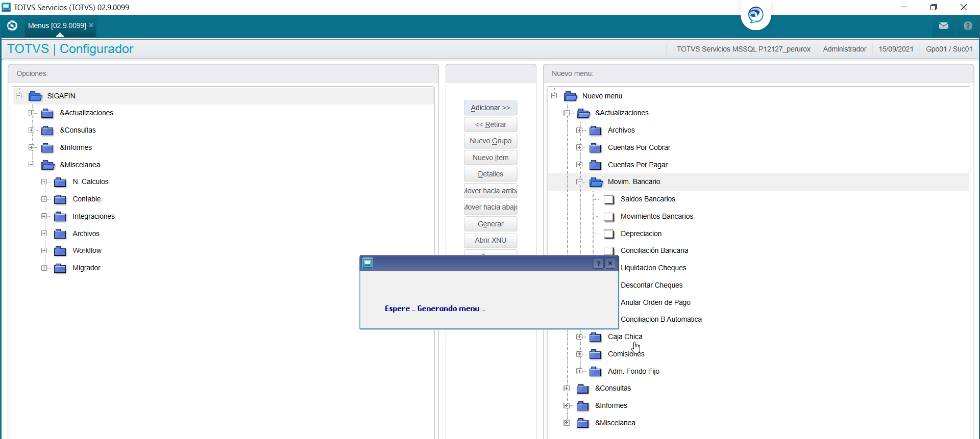Expand the Caja Chica folder
The width and height of the screenshot is (980, 439).
[x=579, y=337]
